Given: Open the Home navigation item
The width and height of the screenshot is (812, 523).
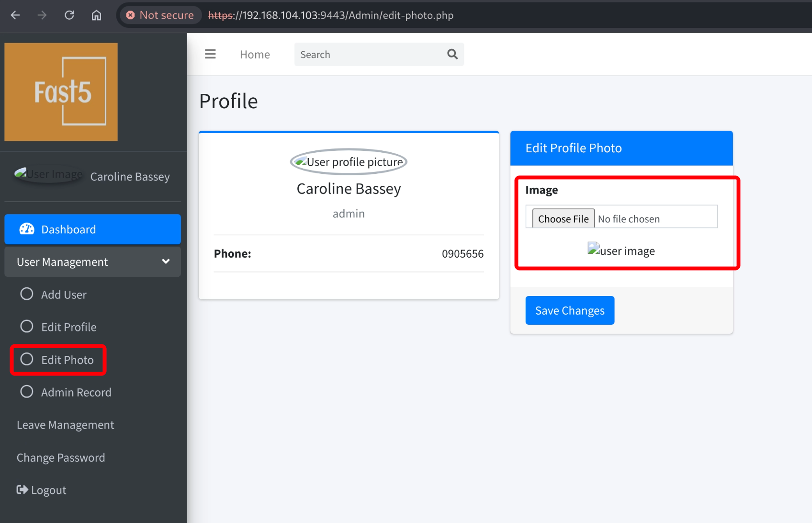Looking at the screenshot, I should coord(255,55).
